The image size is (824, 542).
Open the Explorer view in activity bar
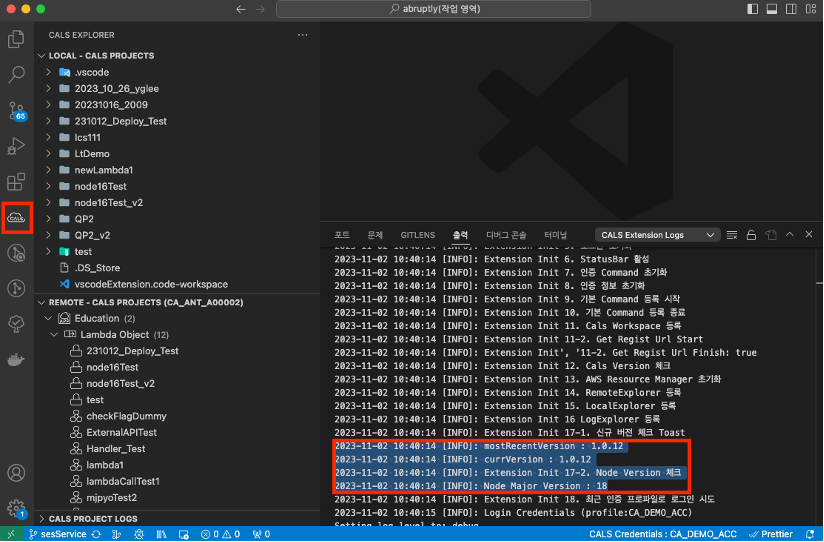(x=16, y=39)
